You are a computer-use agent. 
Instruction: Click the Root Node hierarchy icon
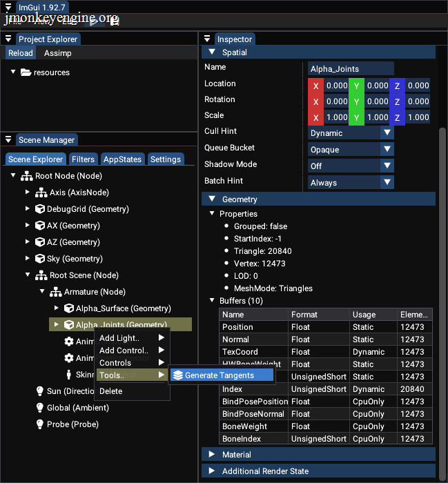coord(26,176)
